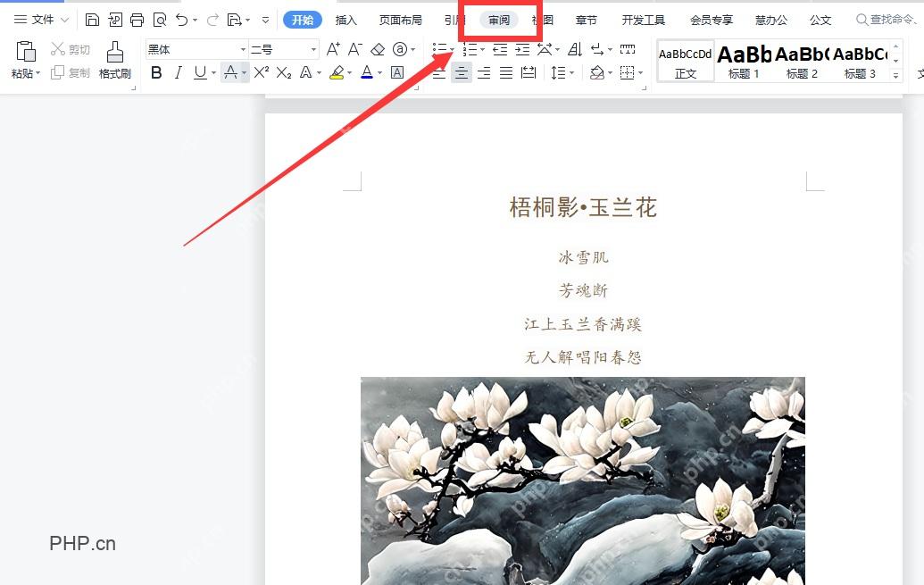924x585 pixels.
Task: Open the font name dropdown showing 黑体
Action: (243, 49)
